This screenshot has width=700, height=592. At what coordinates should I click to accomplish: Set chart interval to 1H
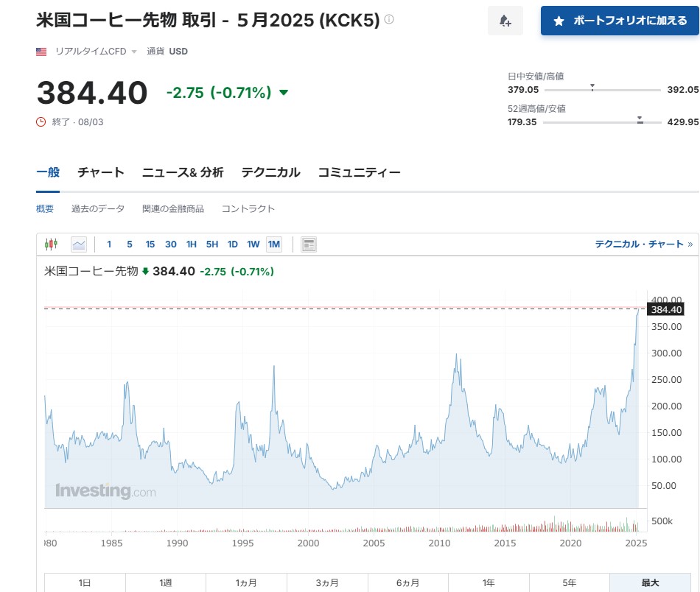(192, 244)
